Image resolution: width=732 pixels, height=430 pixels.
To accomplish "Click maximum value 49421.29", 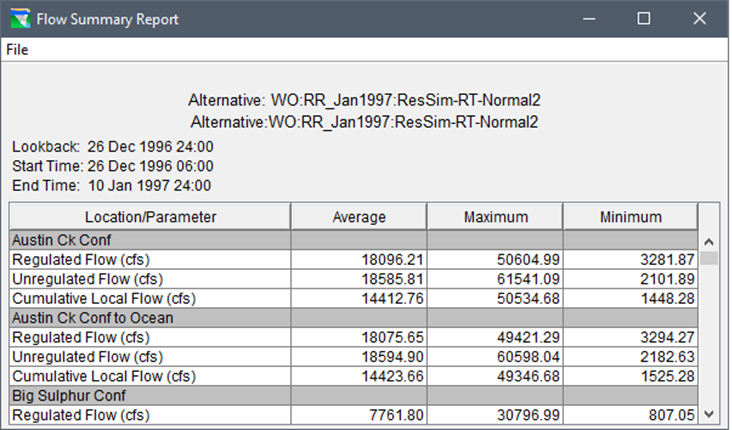I will point(528,337).
